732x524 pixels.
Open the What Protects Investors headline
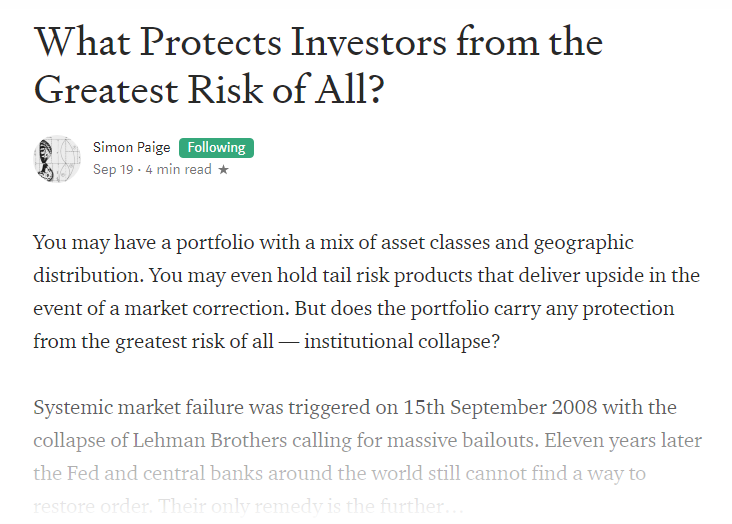click(318, 42)
